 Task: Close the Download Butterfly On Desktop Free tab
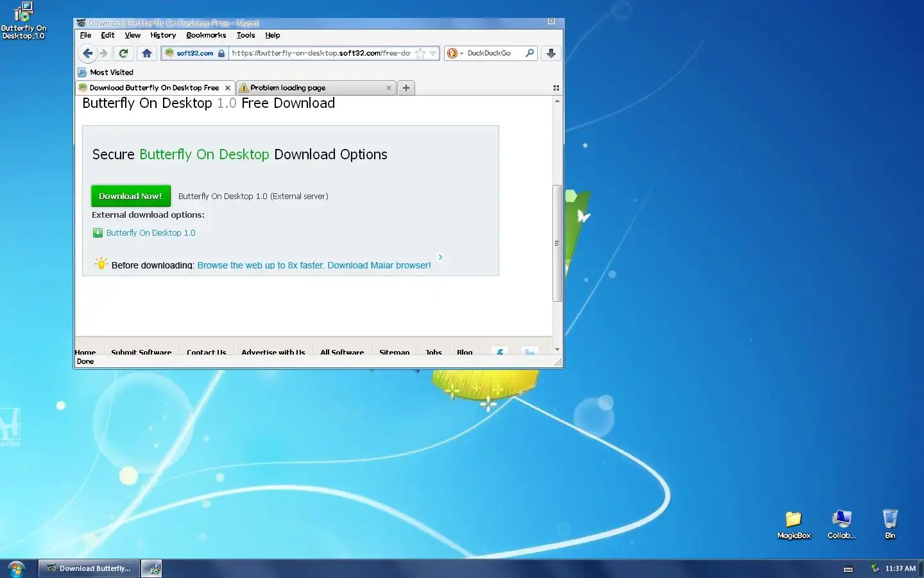[228, 88]
